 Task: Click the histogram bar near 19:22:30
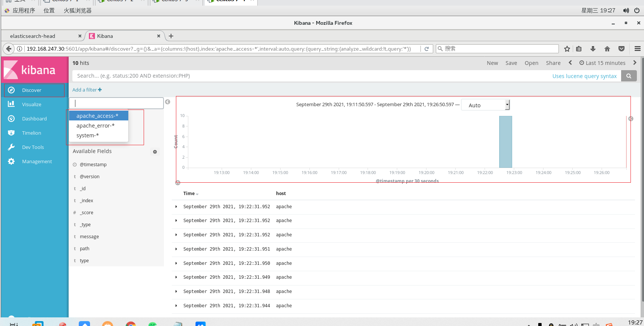(506, 142)
